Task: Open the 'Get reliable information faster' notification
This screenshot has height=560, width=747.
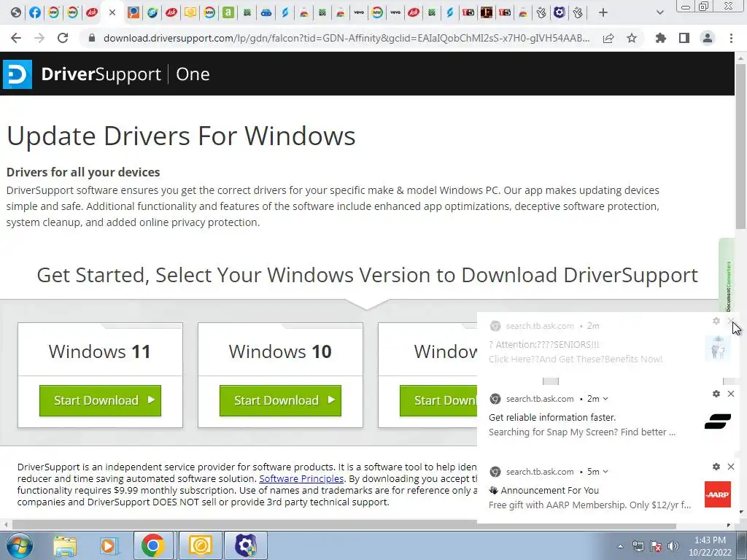Action: [582, 425]
